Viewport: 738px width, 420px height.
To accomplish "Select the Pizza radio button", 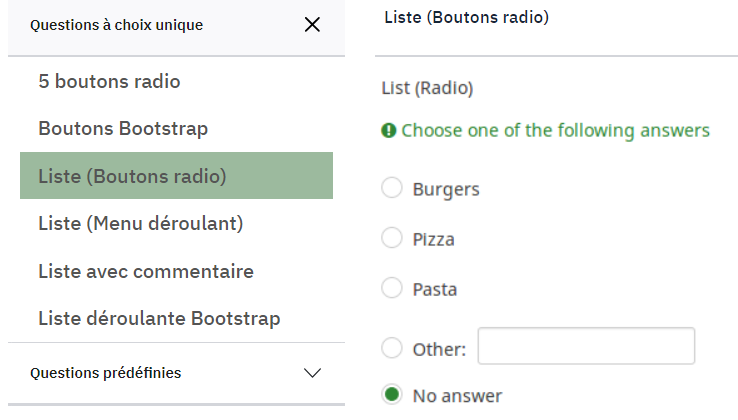I will click(392, 238).
